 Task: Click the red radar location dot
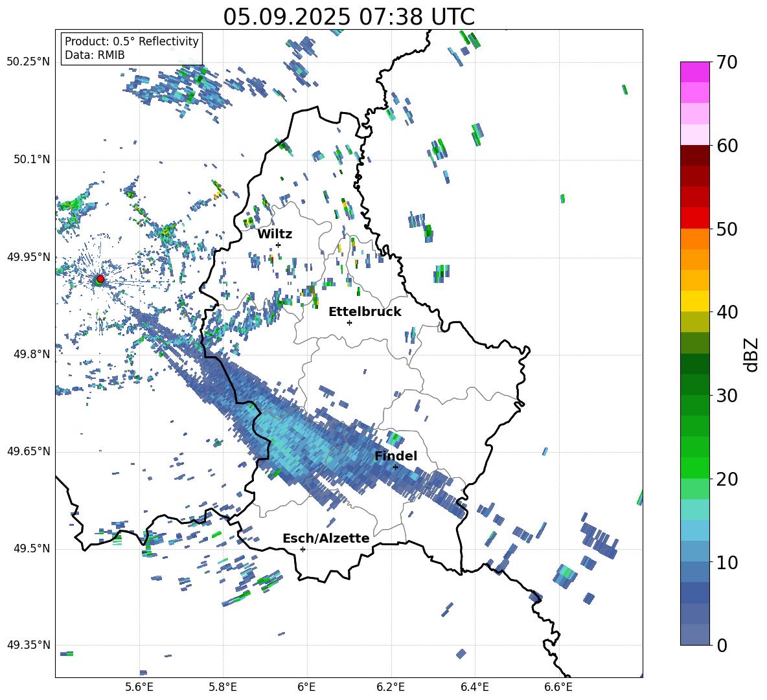[x=100, y=278]
